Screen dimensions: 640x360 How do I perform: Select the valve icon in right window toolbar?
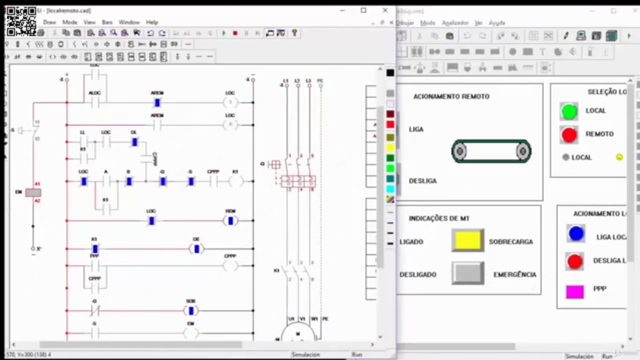click(482, 67)
